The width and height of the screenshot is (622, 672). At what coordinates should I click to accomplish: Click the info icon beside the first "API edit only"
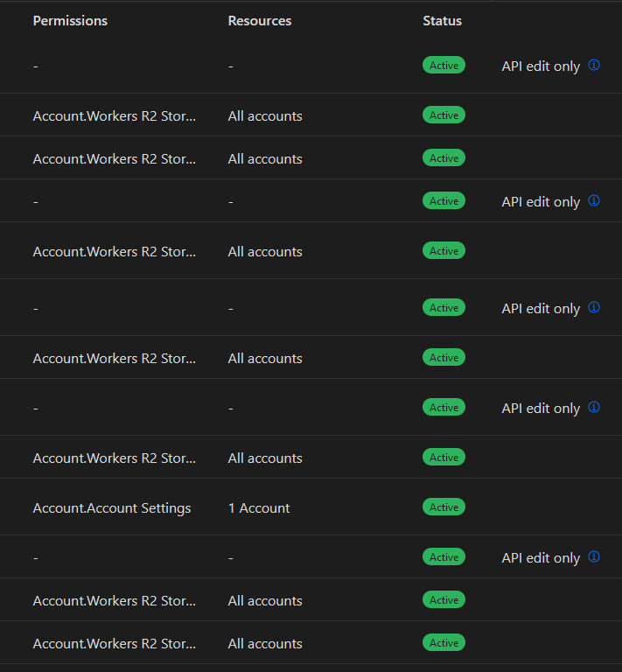[x=594, y=65]
